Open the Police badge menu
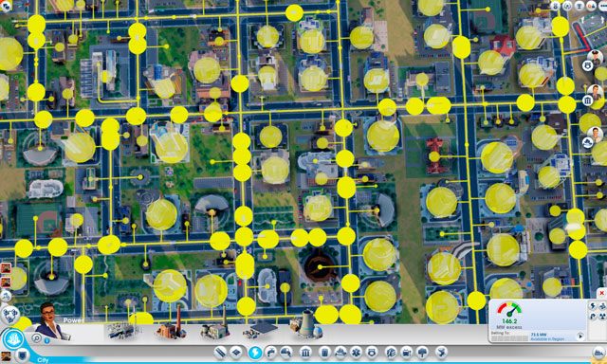This screenshot has width=607, height=364. point(372,352)
